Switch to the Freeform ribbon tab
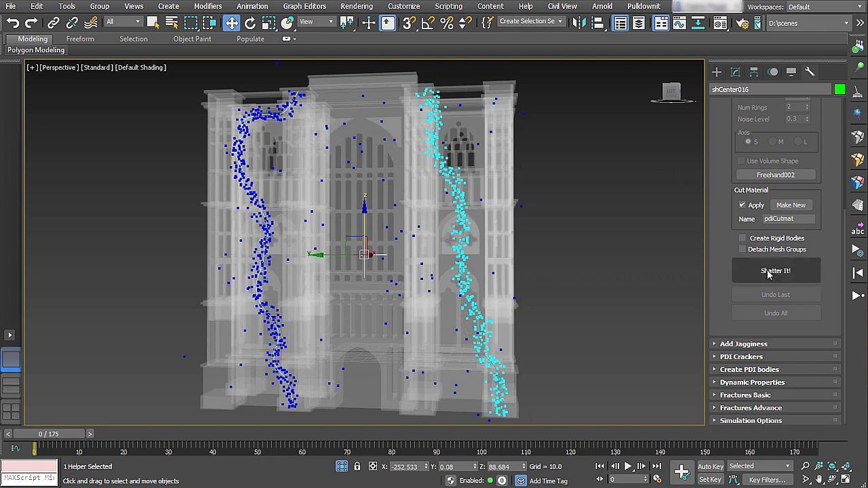868x488 pixels. pos(80,39)
